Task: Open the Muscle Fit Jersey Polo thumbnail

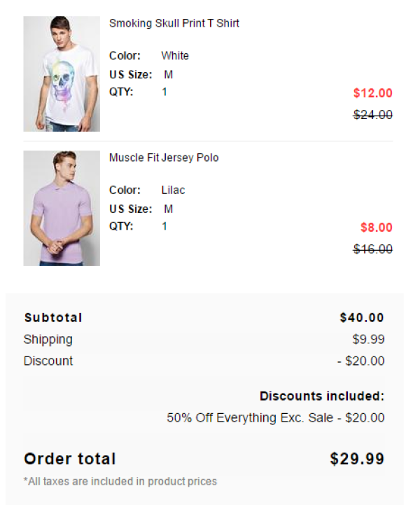Action: [x=62, y=208]
